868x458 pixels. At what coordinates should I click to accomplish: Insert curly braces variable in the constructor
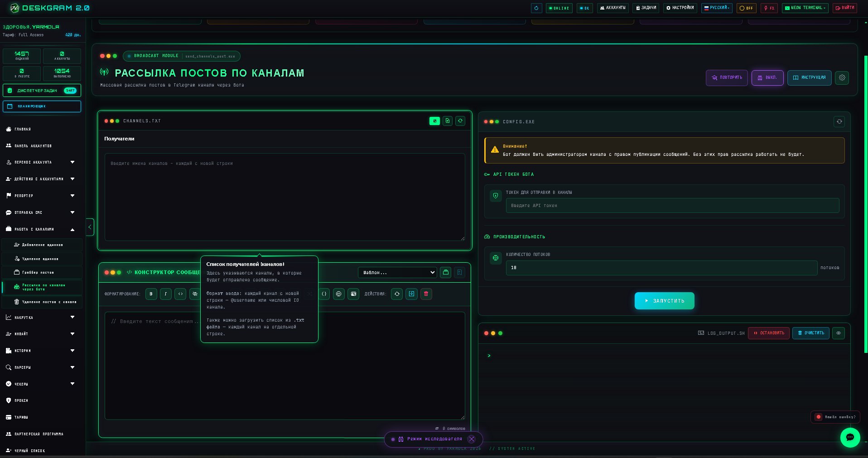[x=324, y=294]
